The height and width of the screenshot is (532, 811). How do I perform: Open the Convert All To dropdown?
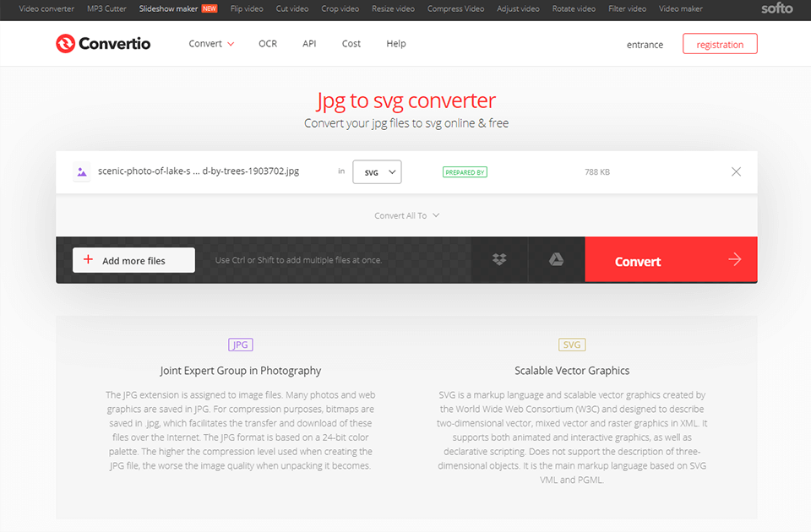point(406,215)
